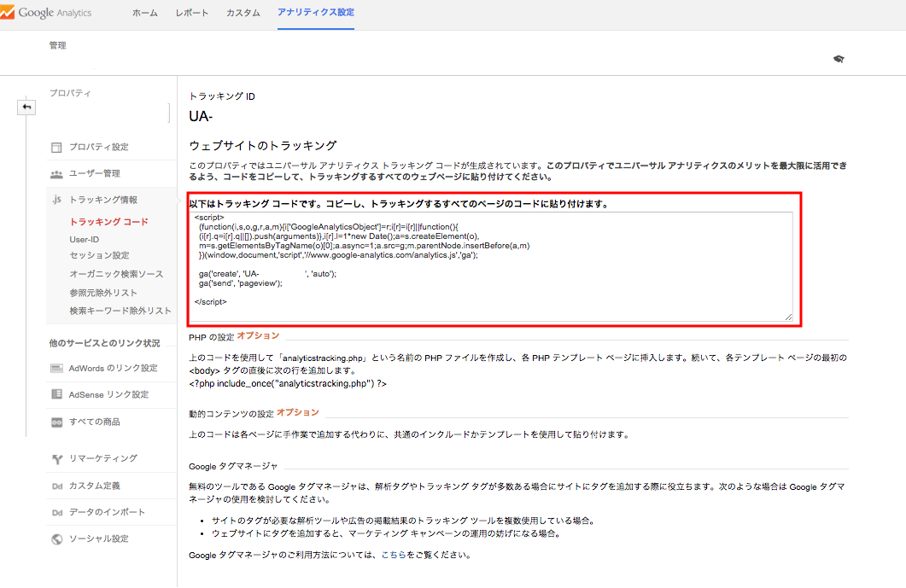The image size is (906, 588).
Task: Click the ウェブサイトのトラッキング heading
Action: (x=263, y=146)
